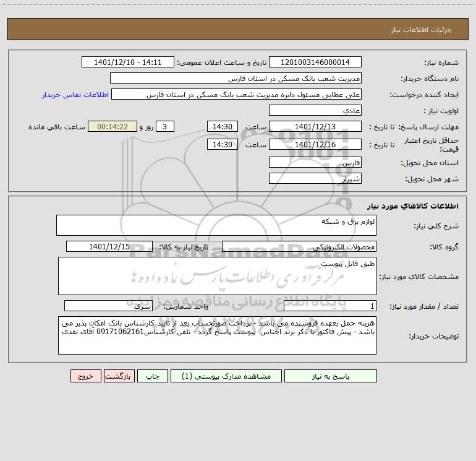Click the label 'توضیحات خریدار:'
This screenshot has height=461, width=476.
tap(434, 336)
